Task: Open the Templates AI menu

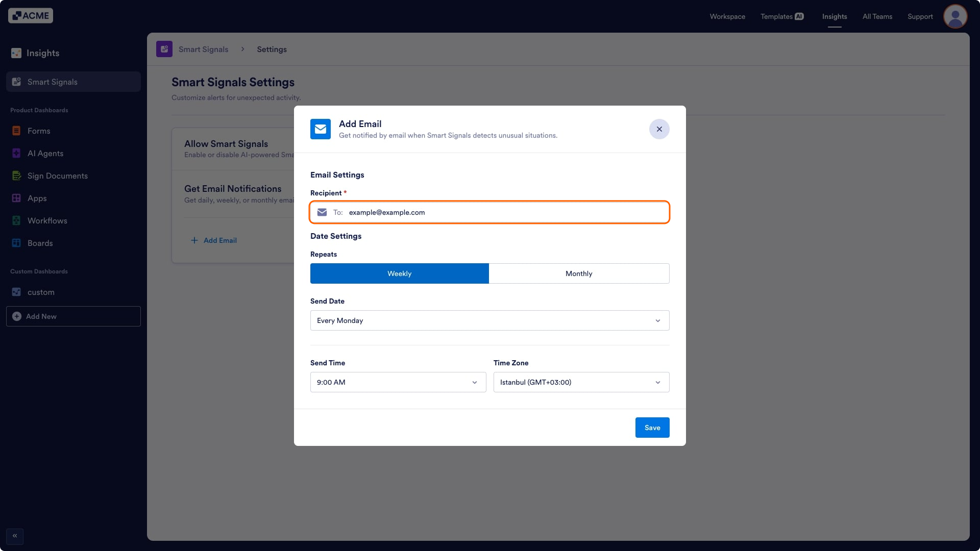Action: click(781, 16)
